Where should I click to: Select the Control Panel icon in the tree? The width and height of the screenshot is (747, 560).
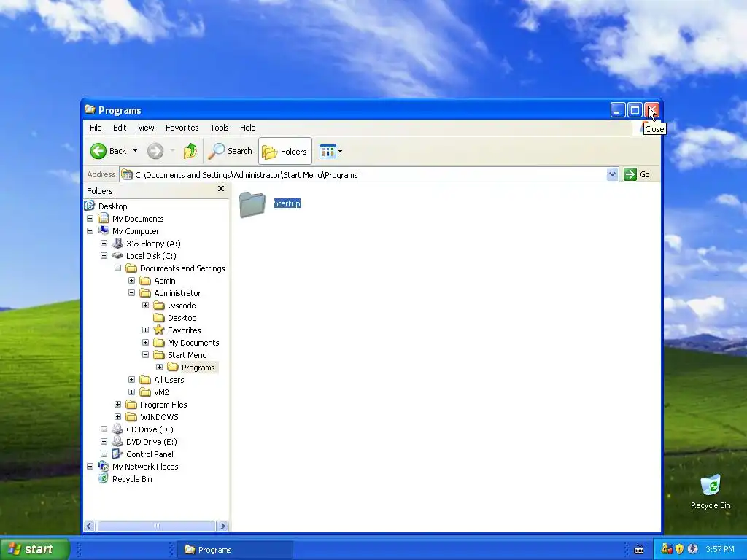(x=117, y=454)
